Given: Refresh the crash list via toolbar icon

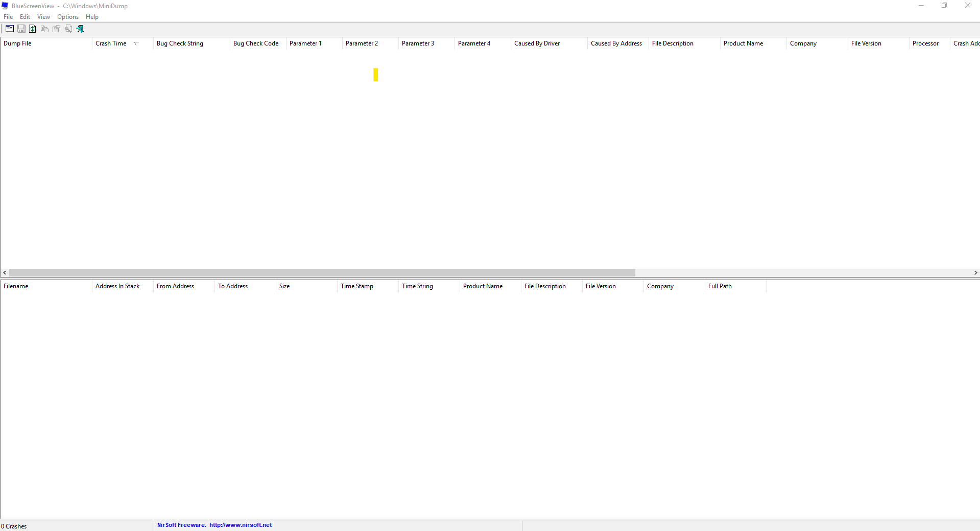Looking at the screenshot, I should 33,29.
